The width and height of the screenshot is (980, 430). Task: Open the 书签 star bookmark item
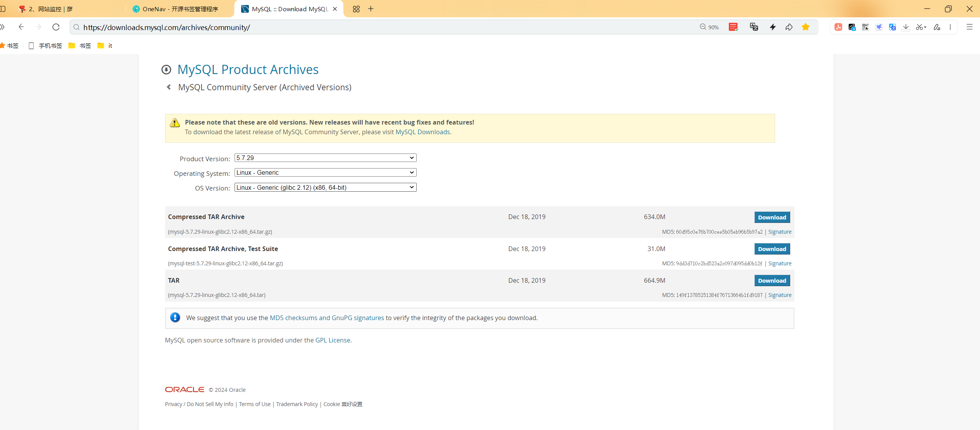point(9,46)
